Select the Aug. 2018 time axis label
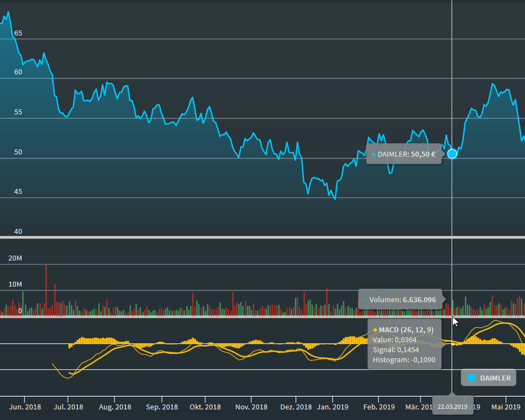 coord(115,407)
